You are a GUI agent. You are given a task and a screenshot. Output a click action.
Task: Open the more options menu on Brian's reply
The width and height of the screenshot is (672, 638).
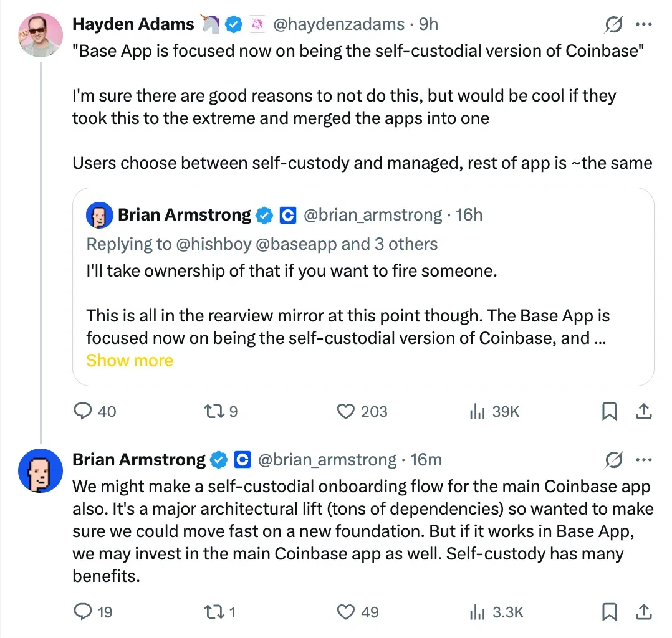pyautogui.click(x=645, y=459)
